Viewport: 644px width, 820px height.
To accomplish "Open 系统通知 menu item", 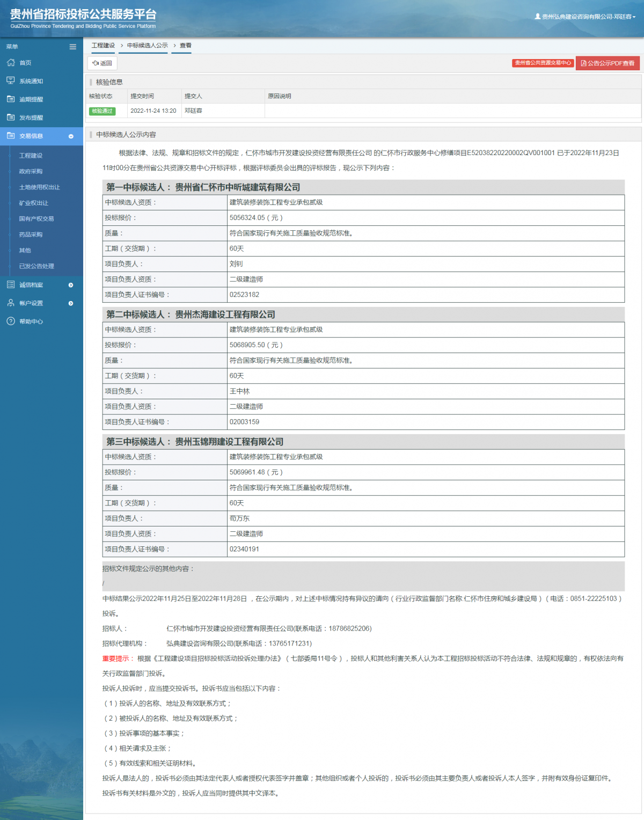I will 31,81.
